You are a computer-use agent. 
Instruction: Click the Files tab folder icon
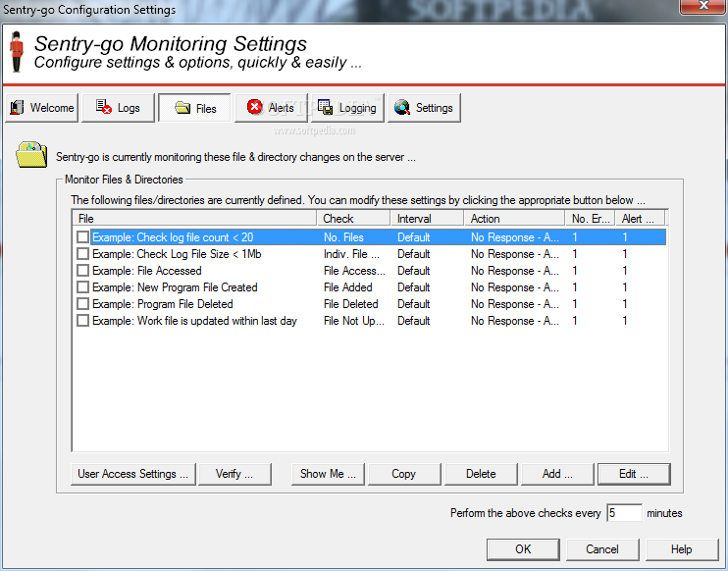click(x=182, y=108)
